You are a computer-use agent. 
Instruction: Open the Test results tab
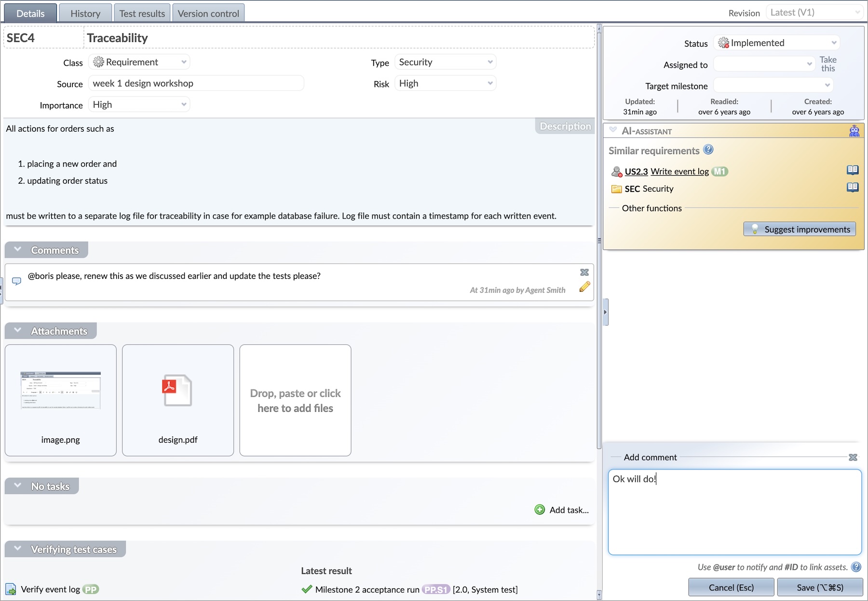(142, 14)
